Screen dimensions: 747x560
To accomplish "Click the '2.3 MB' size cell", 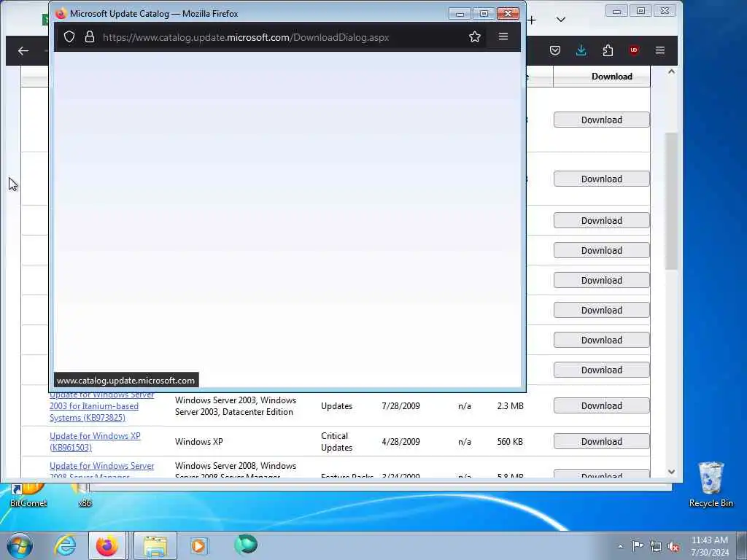I will 510,405.
